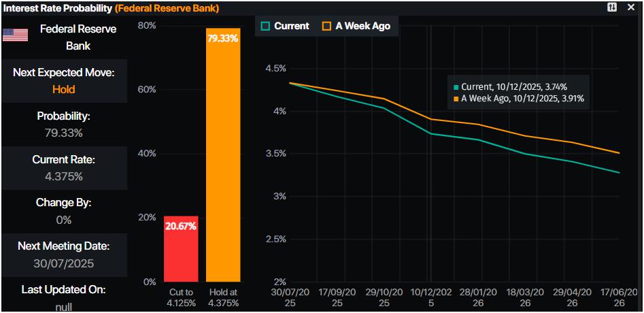Close the Interest Rate Probability panel

pos(631,7)
